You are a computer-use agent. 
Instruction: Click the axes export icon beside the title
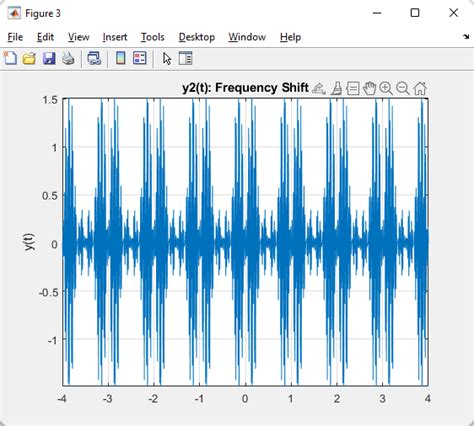point(318,88)
